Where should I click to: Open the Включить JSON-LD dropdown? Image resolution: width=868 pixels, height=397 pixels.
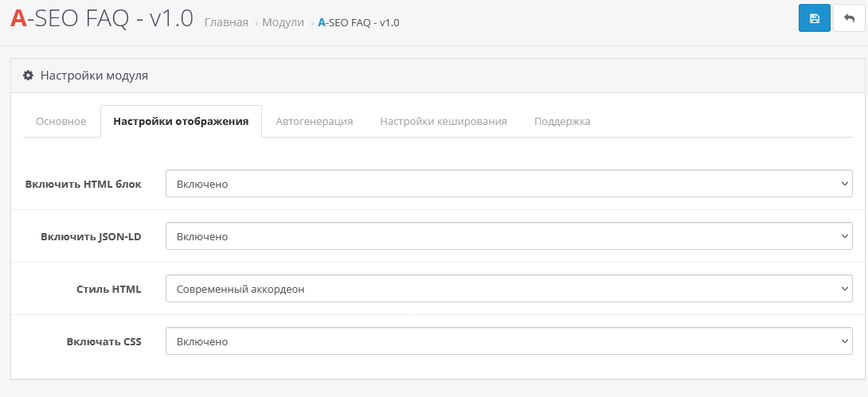tap(509, 236)
